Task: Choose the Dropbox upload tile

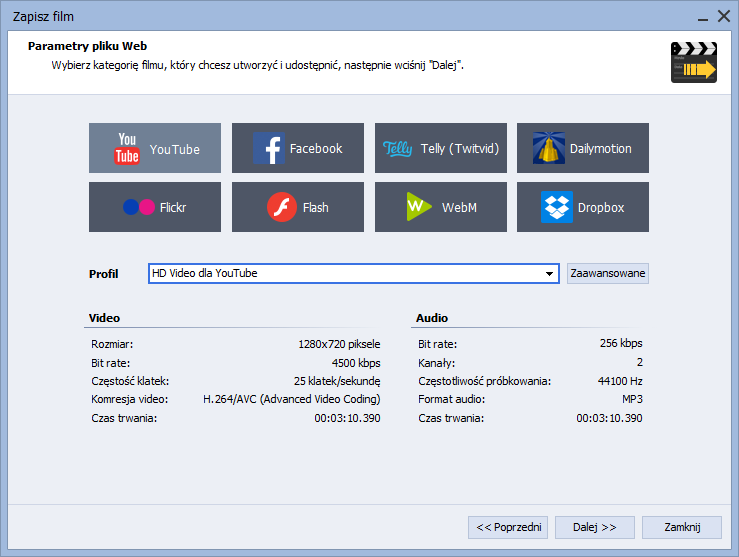Action: (x=583, y=207)
